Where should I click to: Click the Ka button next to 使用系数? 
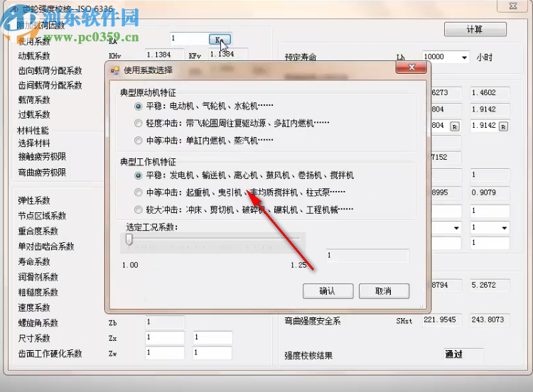(220, 40)
